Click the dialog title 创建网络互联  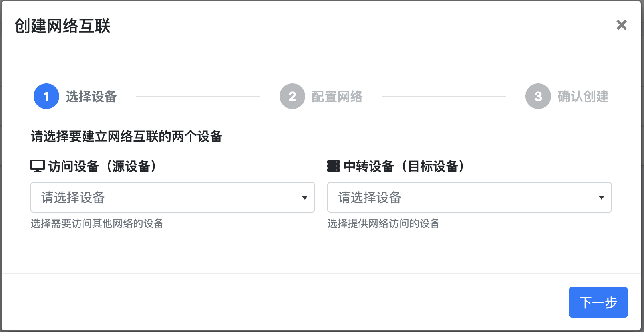(x=62, y=26)
